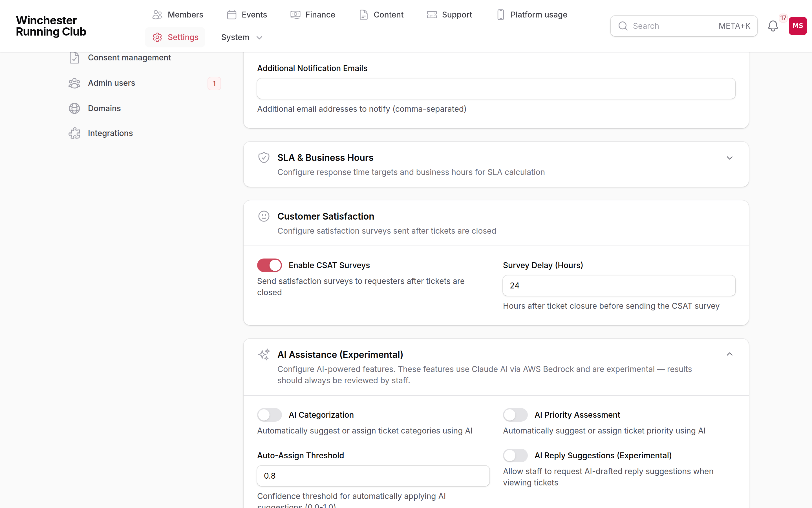Click the Admin users badge showing 1
812x508 pixels.
point(214,83)
